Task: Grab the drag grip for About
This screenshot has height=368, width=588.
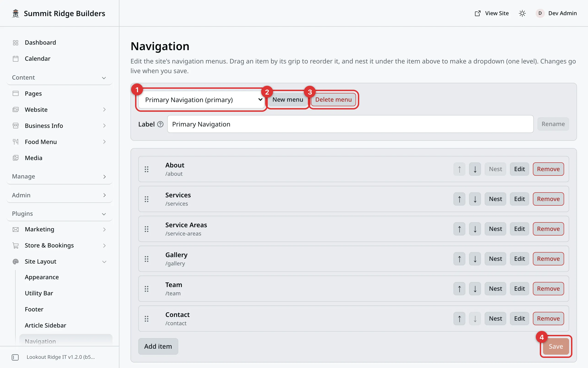Action: (147, 169)
